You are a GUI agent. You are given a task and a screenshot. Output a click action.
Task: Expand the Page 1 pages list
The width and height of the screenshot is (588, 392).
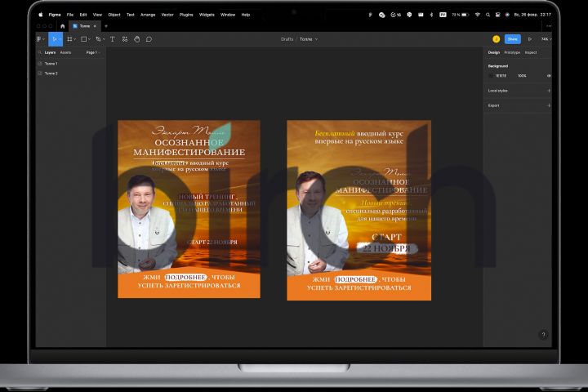(92, 52)
